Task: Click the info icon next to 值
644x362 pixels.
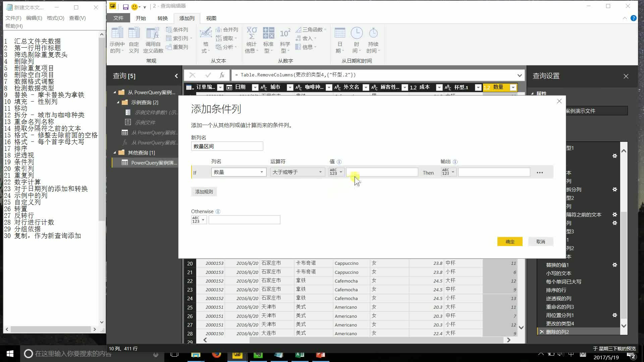Action: click(339, 162)
